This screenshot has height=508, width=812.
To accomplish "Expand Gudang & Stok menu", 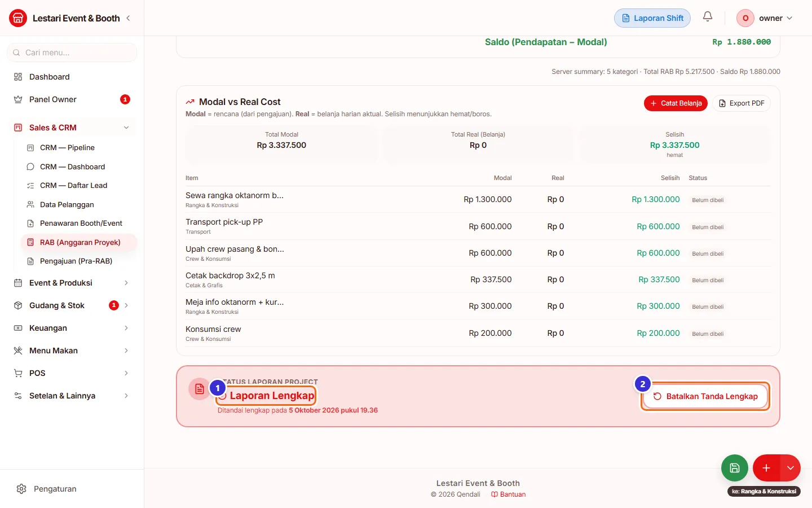I will coord(72,305).
